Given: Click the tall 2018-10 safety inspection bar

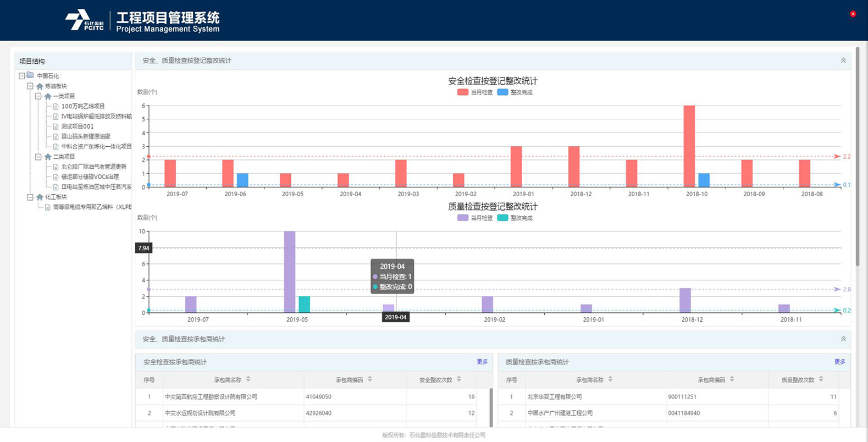Looking at the screenshot, I should 689,146.
